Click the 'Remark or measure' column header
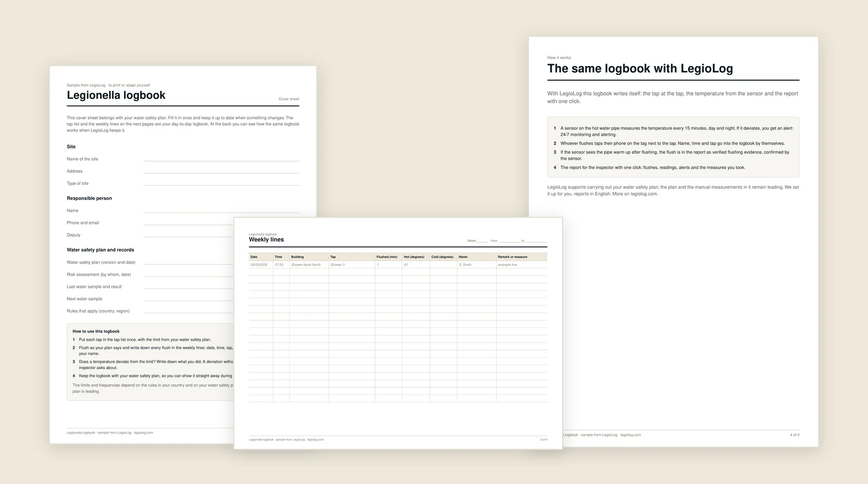 click(x=513, y=257)
